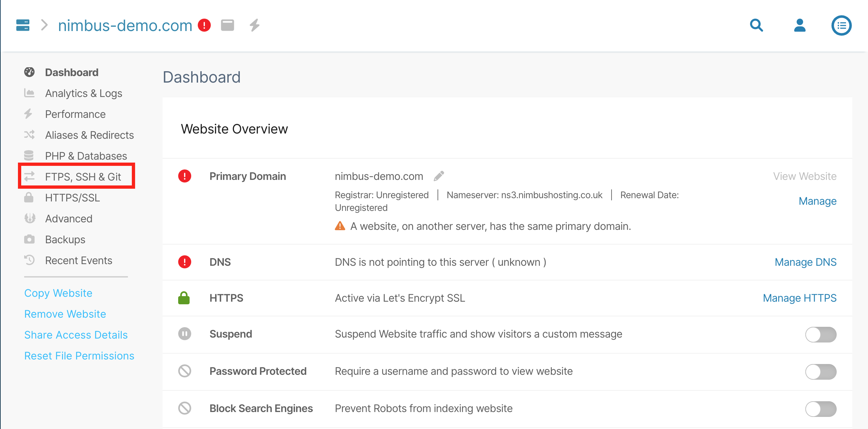The height and width of the screenshot is (429, 868).
Task: Click the breadcrumb chevron arrow
Action: (44, 25)
